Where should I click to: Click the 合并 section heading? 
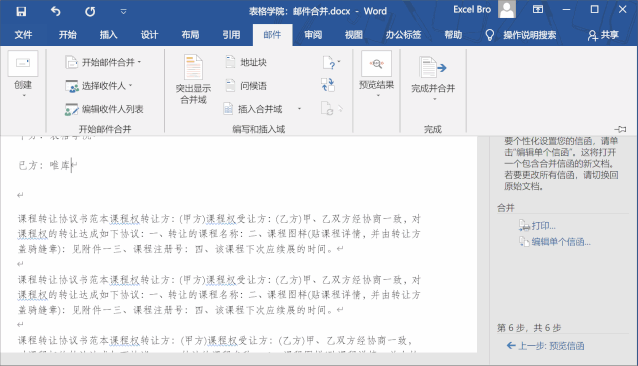pyautogui.click(x=506, y=208)
